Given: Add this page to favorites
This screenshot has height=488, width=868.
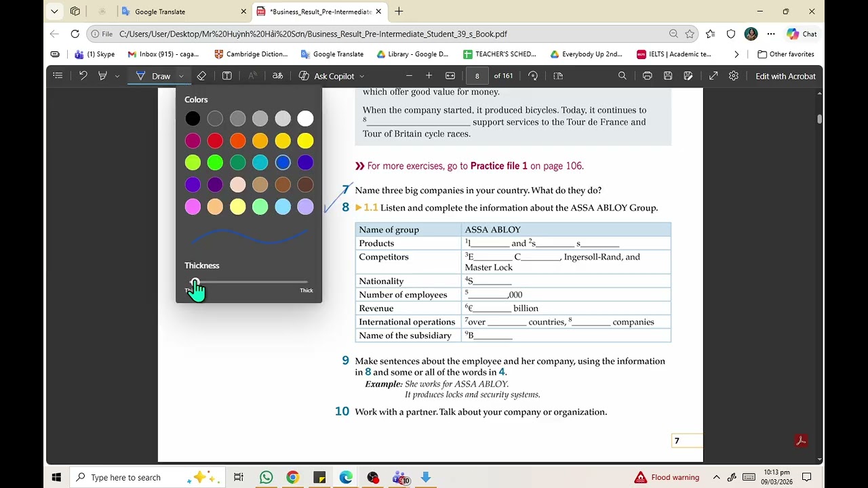Looking at the screenshot, I should pyautogui.click(x=690, y=34).
